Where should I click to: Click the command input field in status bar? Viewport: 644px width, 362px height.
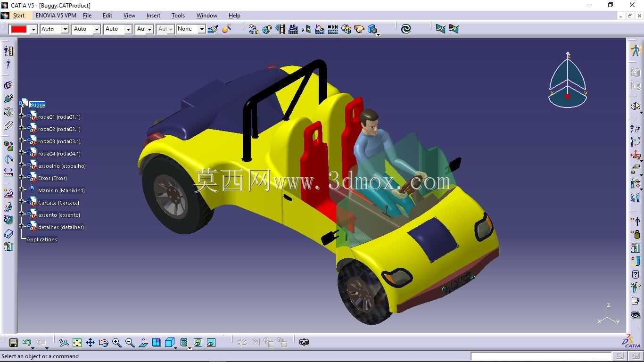point(541,356)
